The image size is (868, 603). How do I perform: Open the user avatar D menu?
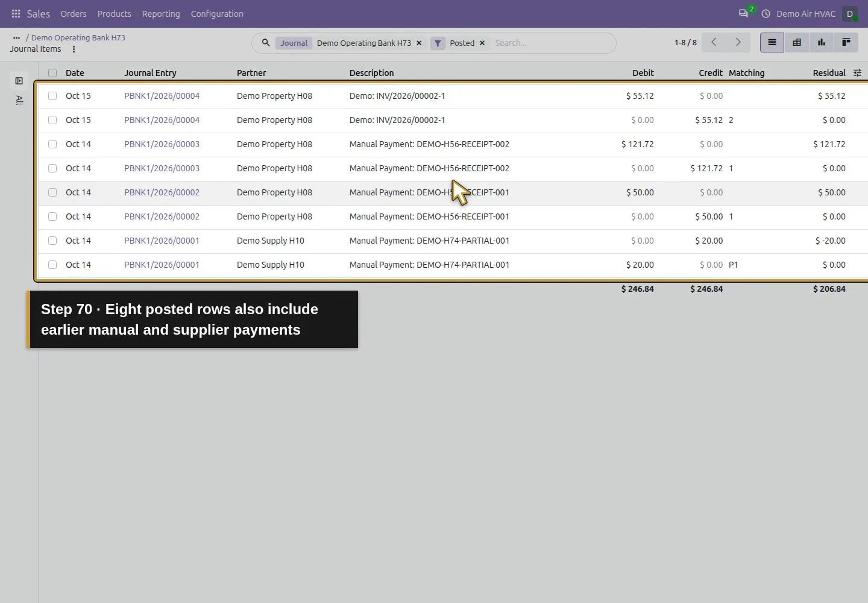pyautogui.click(x=850, y=14)
